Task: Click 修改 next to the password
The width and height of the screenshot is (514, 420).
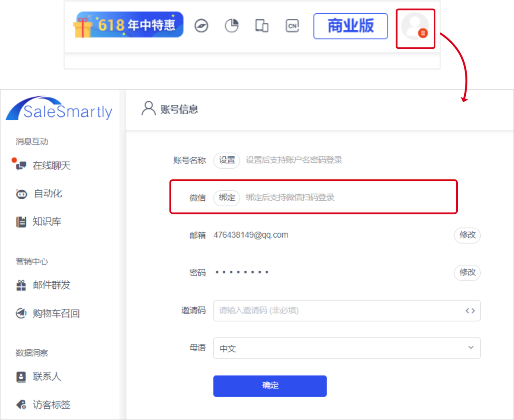Action: pyautogui.click(x=467, y=272)
